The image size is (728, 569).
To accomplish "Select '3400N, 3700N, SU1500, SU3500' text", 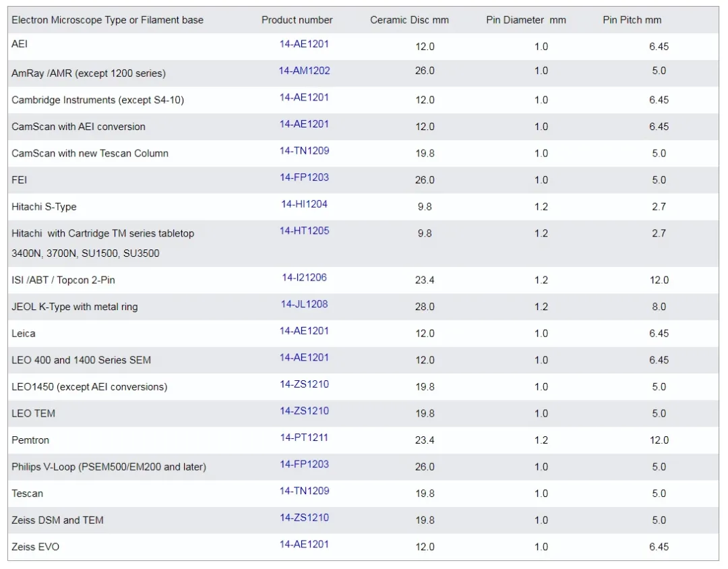I will pos(86,253).
